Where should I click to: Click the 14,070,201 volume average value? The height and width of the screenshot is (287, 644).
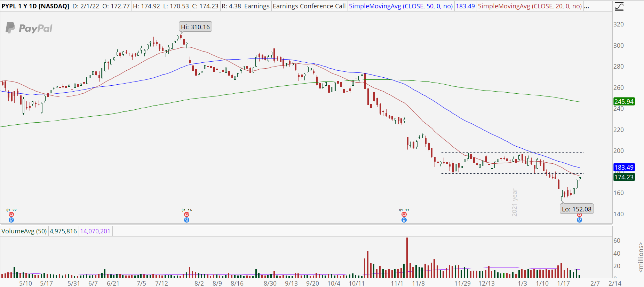[95, 231]
